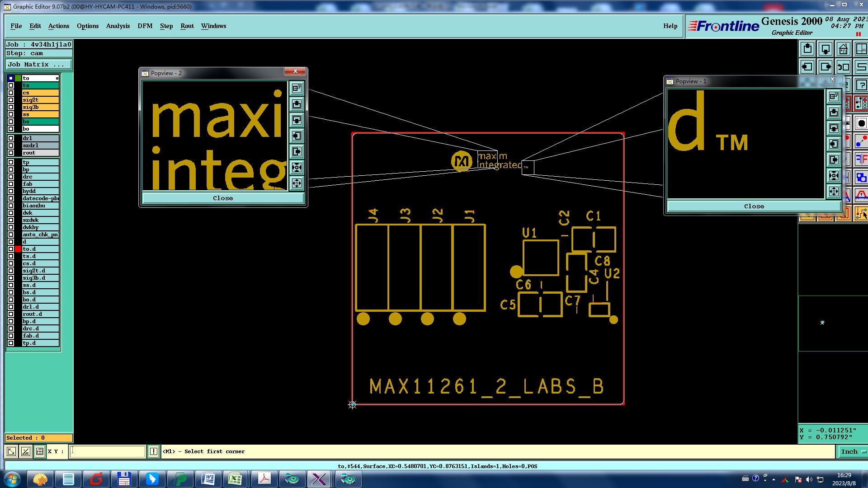Viewport: 868px width, 488px height.
Task: Zoom out inside Popview 1
Action: click(x=834, y=192)
